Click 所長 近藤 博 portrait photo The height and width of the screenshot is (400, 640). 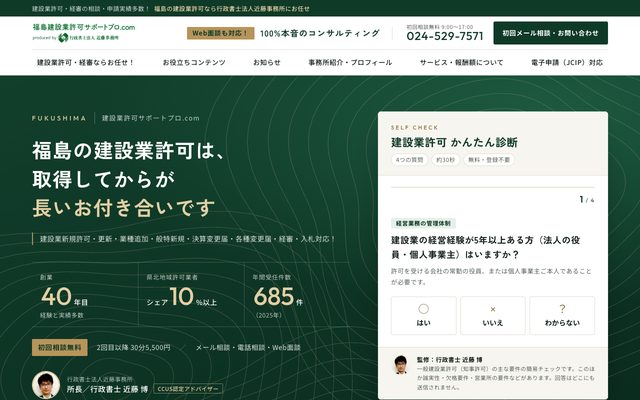[x=46, y=385]
